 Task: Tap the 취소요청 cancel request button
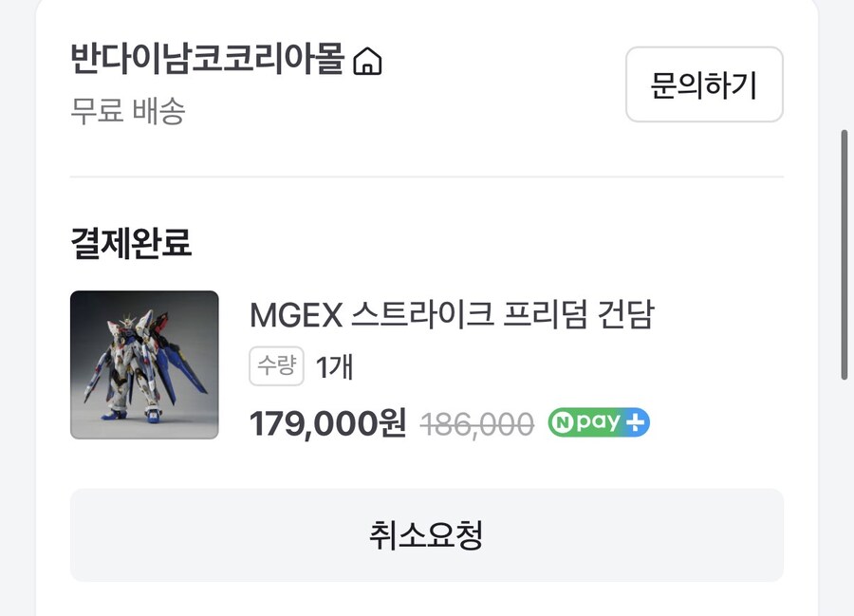pos(427,535)
